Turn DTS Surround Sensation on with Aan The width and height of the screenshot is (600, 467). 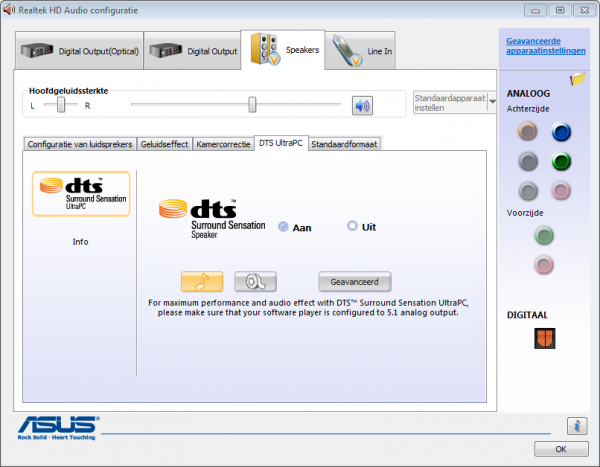pos(284,227)
